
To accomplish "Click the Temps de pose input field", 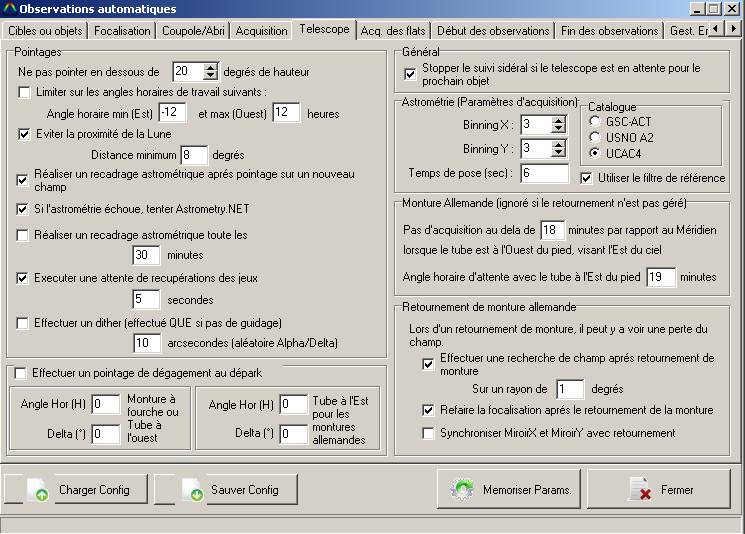I will [x=544, y=173].
